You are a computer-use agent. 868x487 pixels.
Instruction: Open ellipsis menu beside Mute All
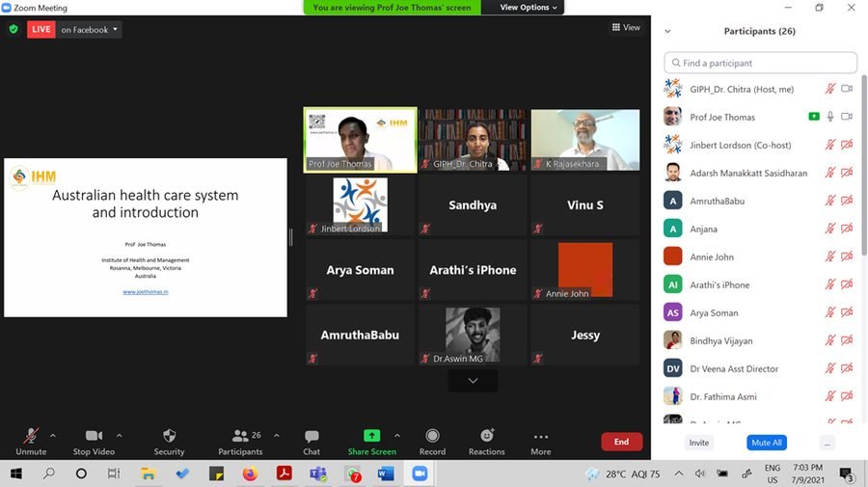click(827, 443)
